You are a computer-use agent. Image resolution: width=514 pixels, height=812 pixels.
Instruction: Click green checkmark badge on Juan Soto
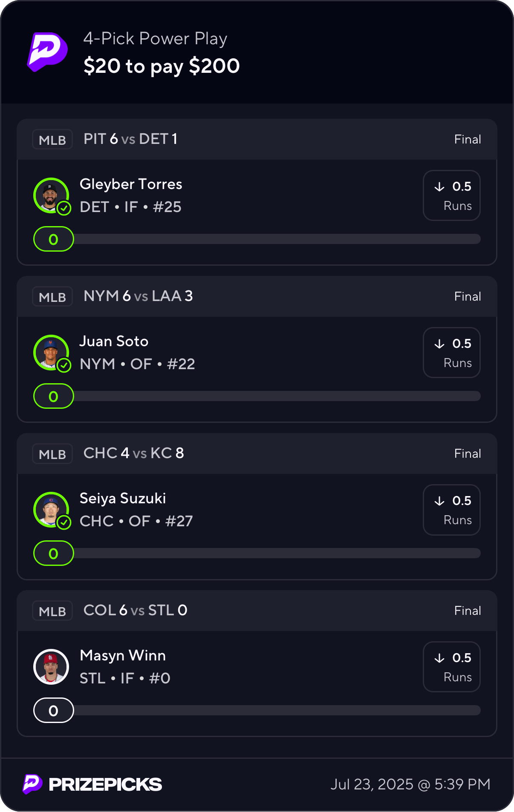pyautogui.click(x=64, y=365)
